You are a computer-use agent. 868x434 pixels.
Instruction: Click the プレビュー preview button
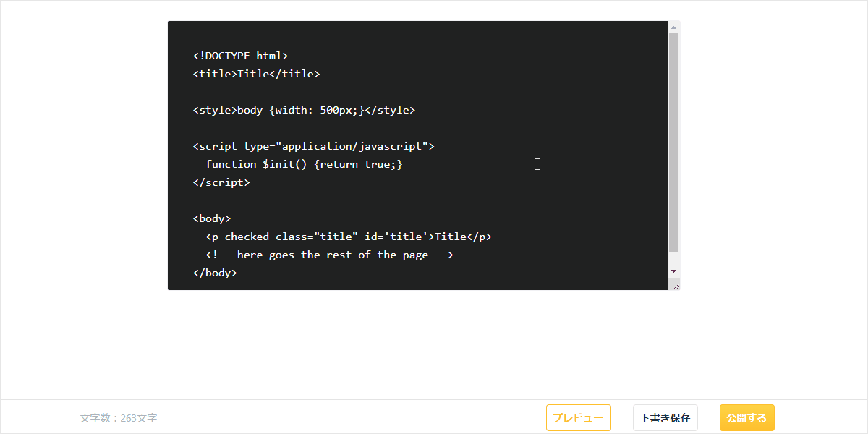click(x=579, y=418)
